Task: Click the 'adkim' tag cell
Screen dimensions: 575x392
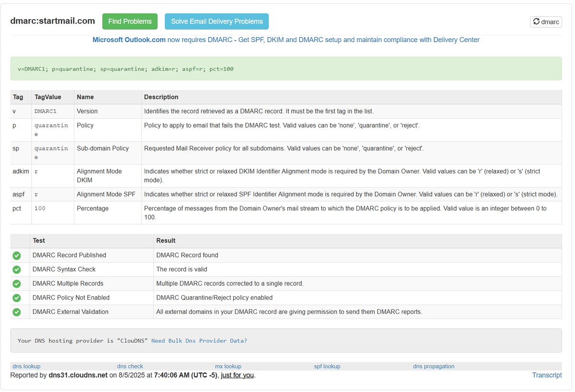Action: tap(21, 176)
